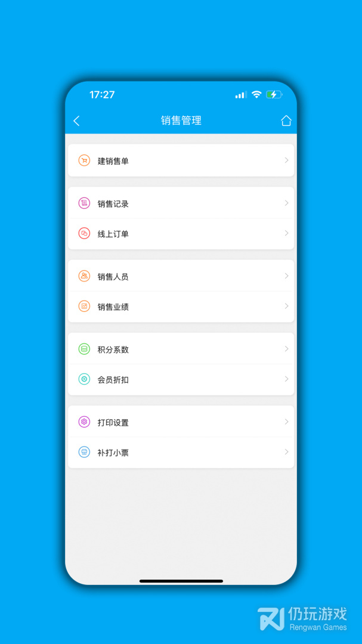Click the printer settings icon beside 打印设置
The height and width of the screenshot is (644, 362).
click(x=83, y=422)
